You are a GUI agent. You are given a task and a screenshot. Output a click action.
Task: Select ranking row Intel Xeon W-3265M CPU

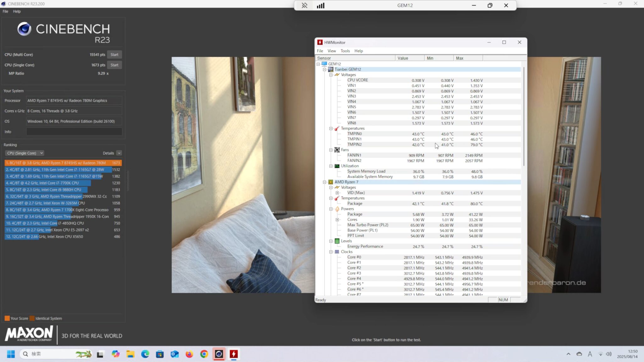(x=63, y=203)
